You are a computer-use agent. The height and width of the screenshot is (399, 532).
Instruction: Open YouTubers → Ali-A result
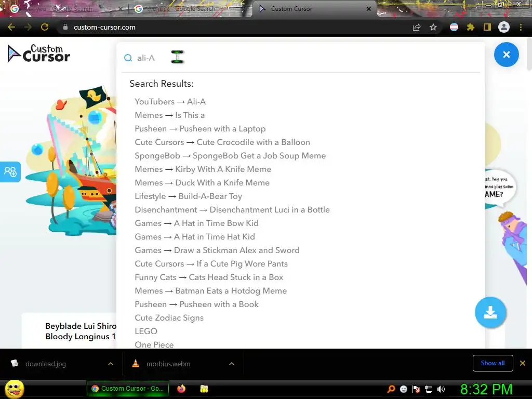[170, 101]
